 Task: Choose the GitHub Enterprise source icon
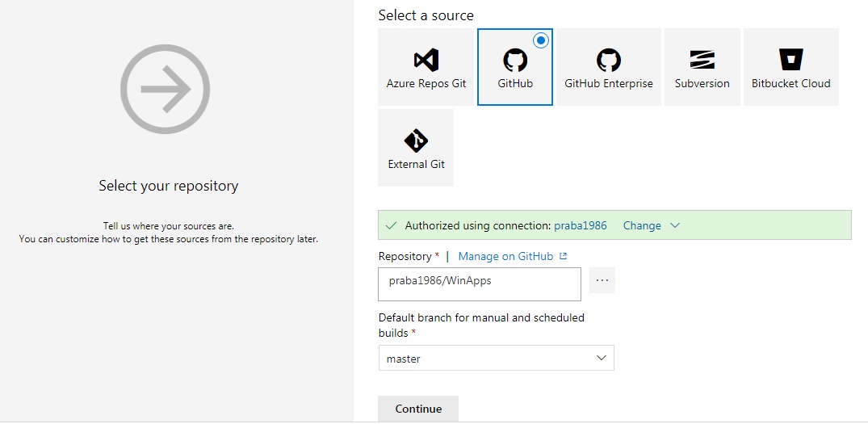tap(608, 60)
